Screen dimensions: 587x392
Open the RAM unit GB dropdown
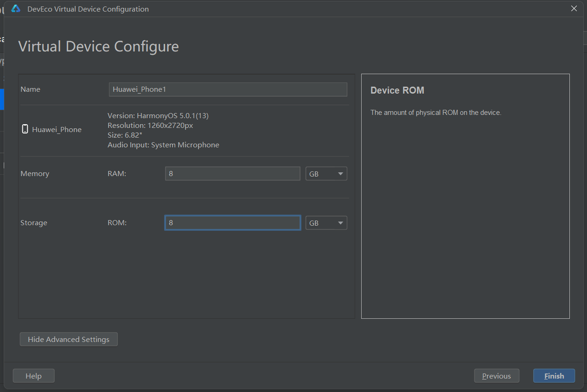326,174
